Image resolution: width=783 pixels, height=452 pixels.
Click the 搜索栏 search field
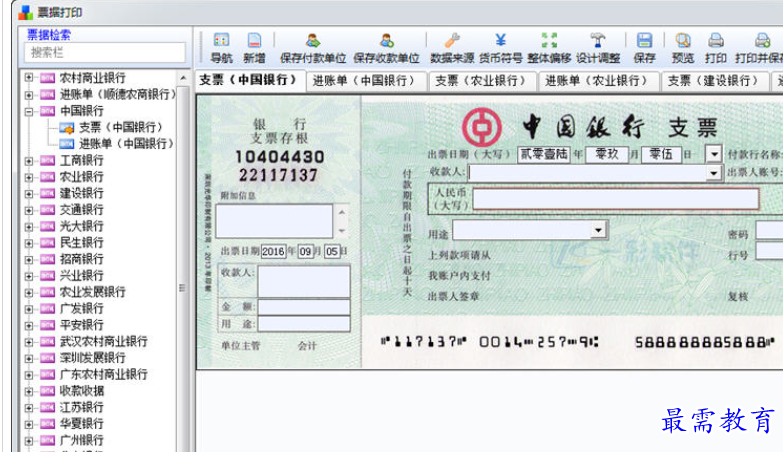[x=105, y=52]
